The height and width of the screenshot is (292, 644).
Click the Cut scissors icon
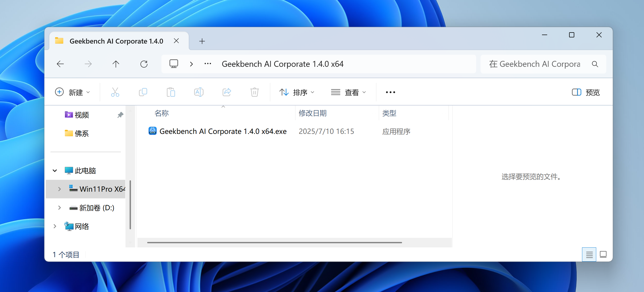pos(115,92)
